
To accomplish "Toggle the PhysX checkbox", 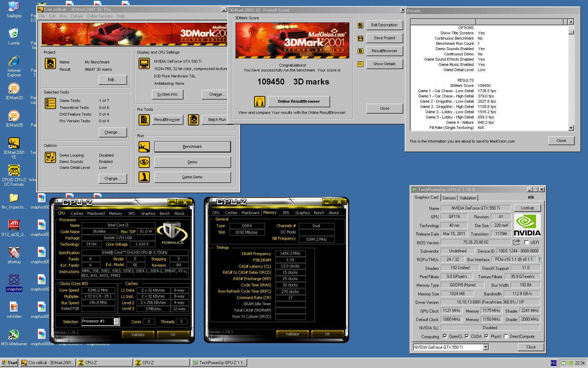I will point(486,336).
